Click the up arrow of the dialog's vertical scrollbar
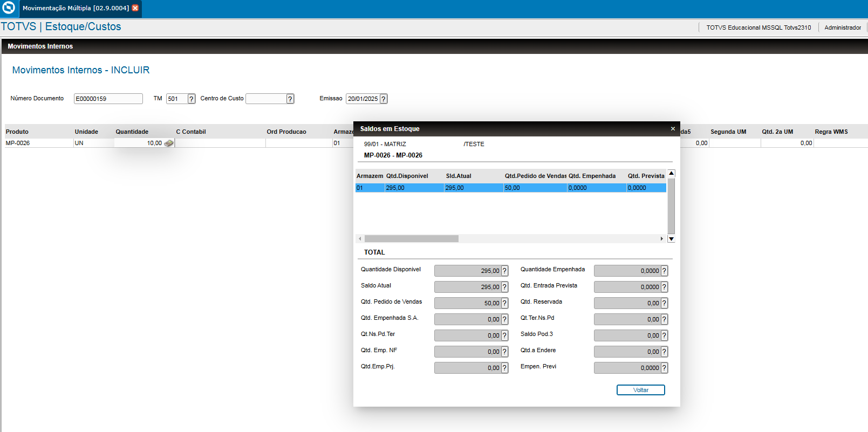Viewport: 868px width, 432px height. 671,173
